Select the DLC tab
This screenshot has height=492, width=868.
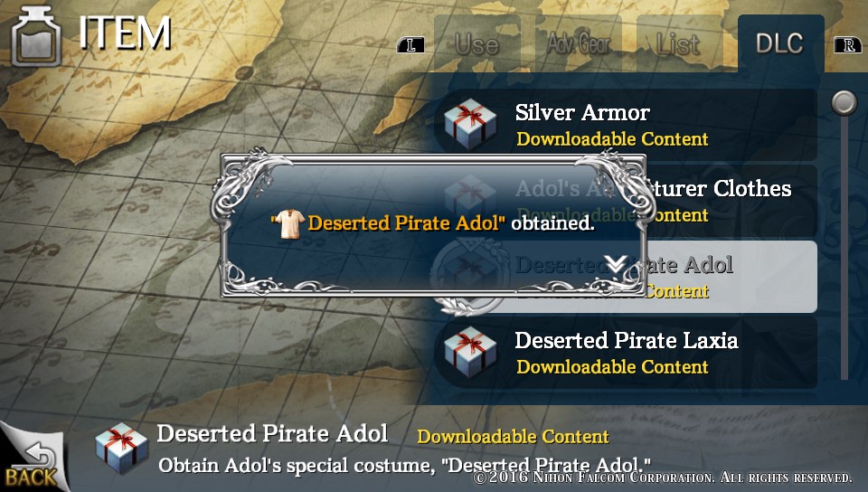[780, 43]
